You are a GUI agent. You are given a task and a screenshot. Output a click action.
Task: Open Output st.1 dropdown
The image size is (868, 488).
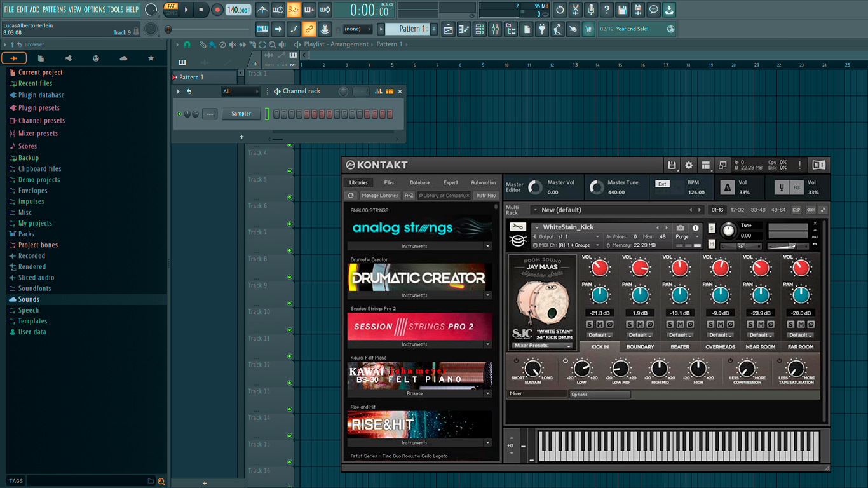click(x=566, y=236)
